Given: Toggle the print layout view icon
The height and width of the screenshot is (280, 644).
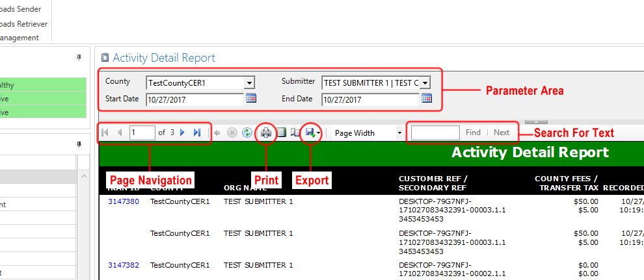Looking at the screenshot, I should click(x=282, y=133).
